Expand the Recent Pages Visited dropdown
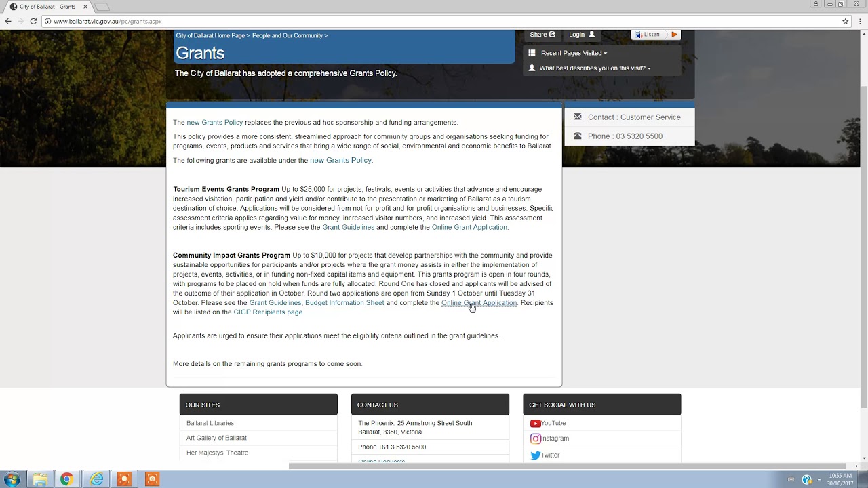Viewport: 868px width, 488px height. click(x=574, y=53)
